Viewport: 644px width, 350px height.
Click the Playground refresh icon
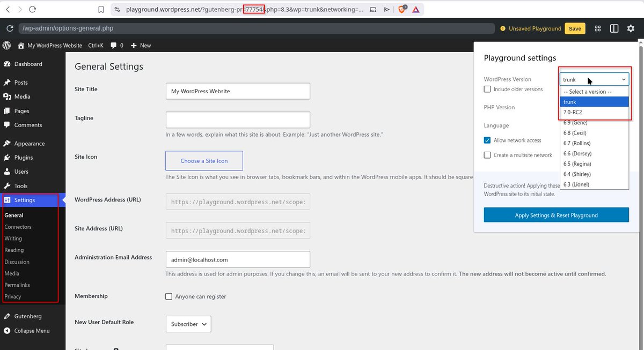tap(10, 28)
